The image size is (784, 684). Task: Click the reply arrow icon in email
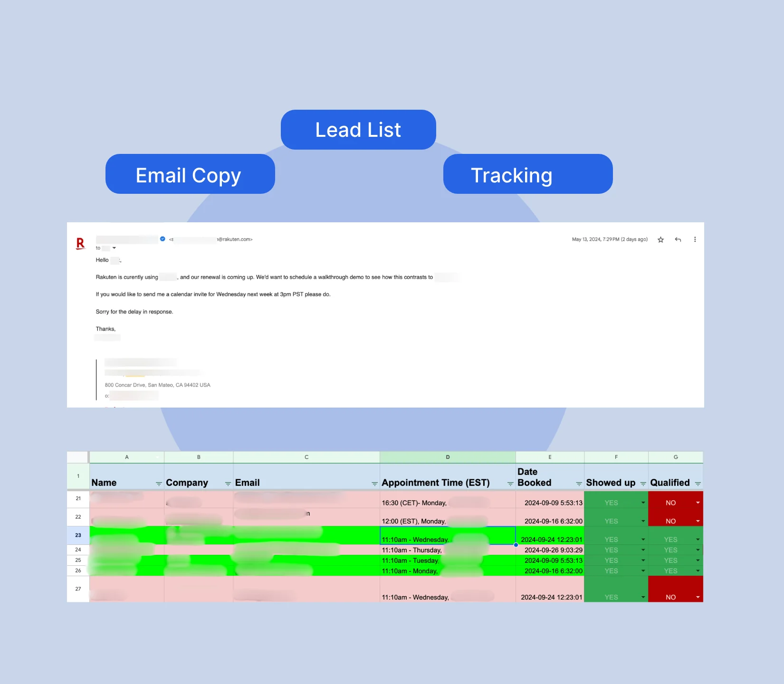point(678,240)
